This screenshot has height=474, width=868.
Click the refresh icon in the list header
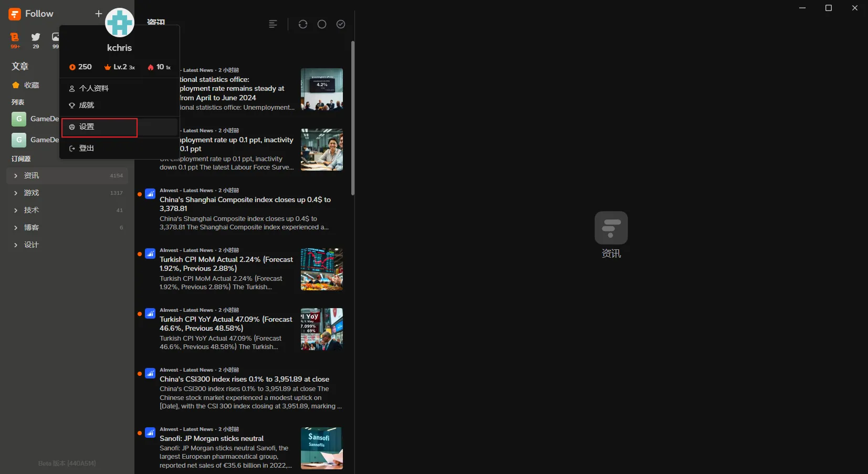click(303, 24)
